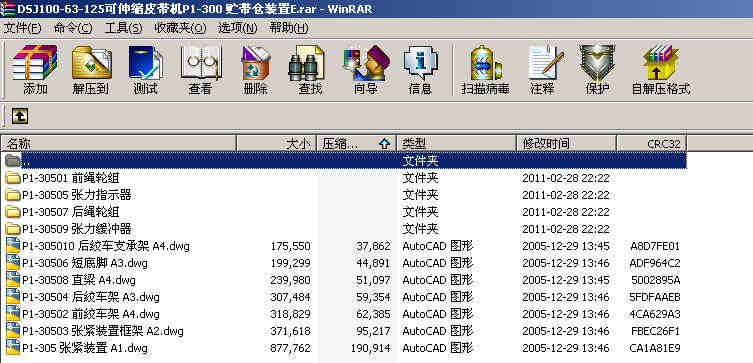753x363 pixels.
Task: Select folder name P1-30505 张力指示器
Action: [77, 195]
